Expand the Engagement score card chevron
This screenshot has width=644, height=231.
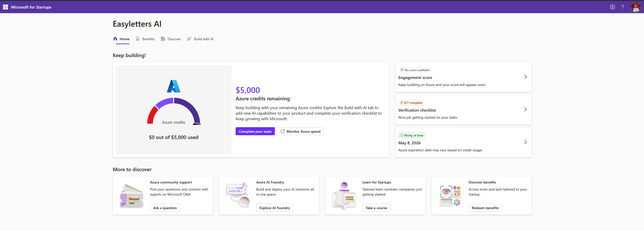click(x=525, y=77)
